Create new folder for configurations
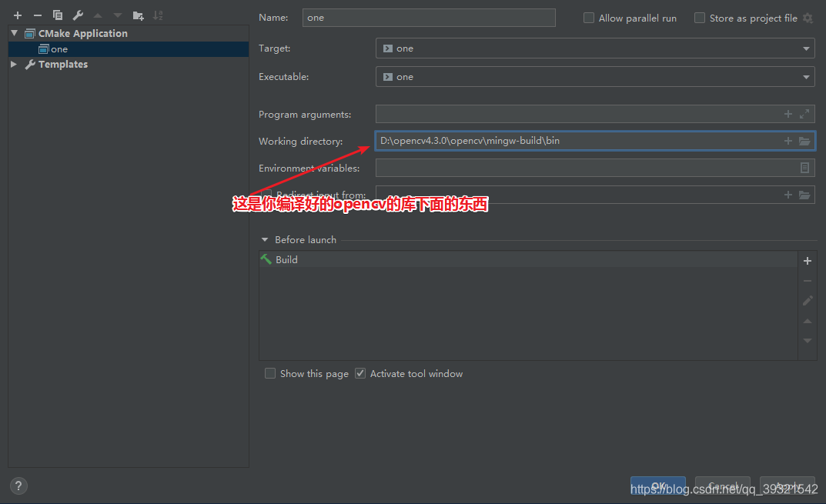Viewport: 826px width, 504px height. pyautogui.click(x=138, y=15)
